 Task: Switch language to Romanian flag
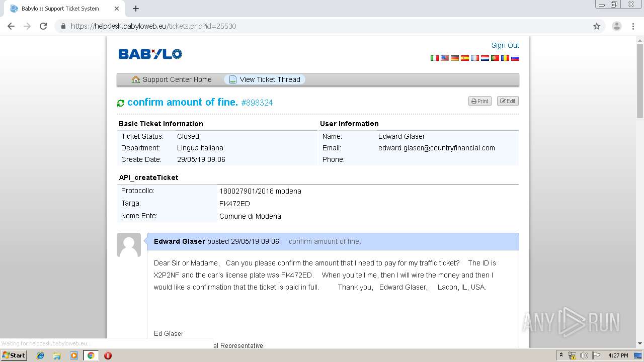[x=505, y=58]
